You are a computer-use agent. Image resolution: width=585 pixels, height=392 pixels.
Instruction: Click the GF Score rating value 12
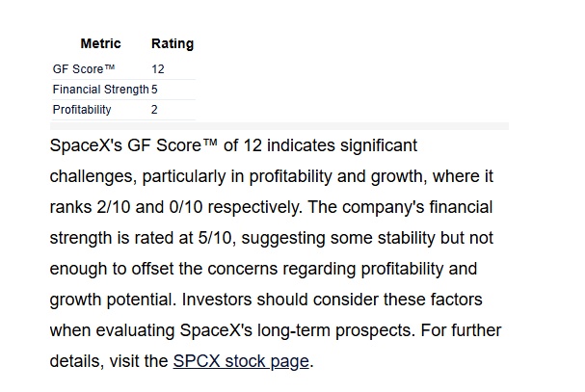click(158, 69)
